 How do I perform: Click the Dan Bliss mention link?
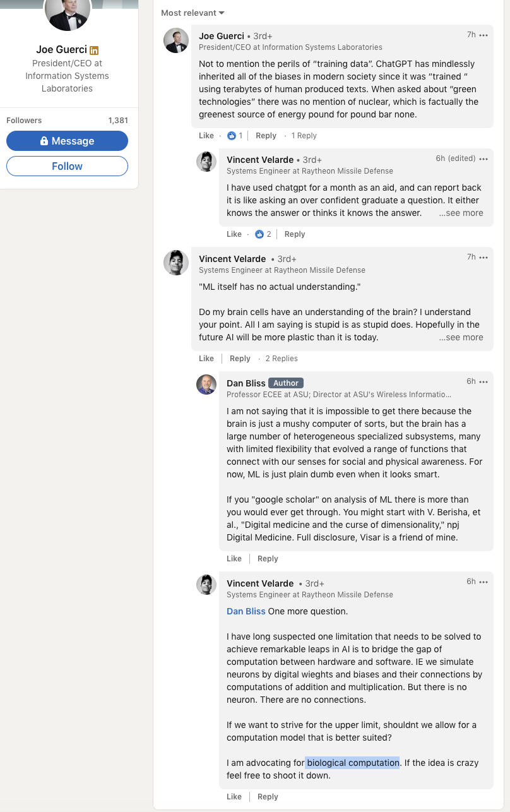246,611
